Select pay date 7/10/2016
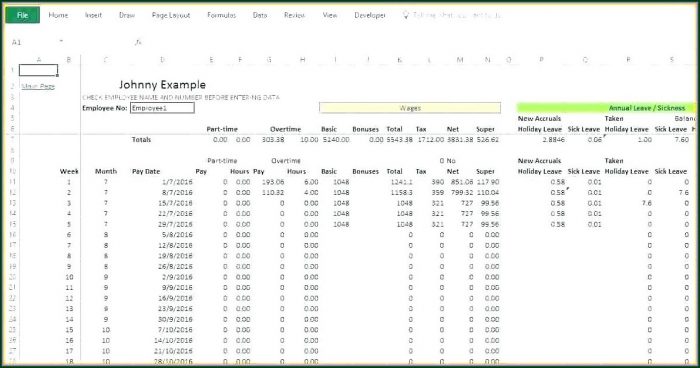This screenshot has width=700, height=368. [x=175, y=330]
